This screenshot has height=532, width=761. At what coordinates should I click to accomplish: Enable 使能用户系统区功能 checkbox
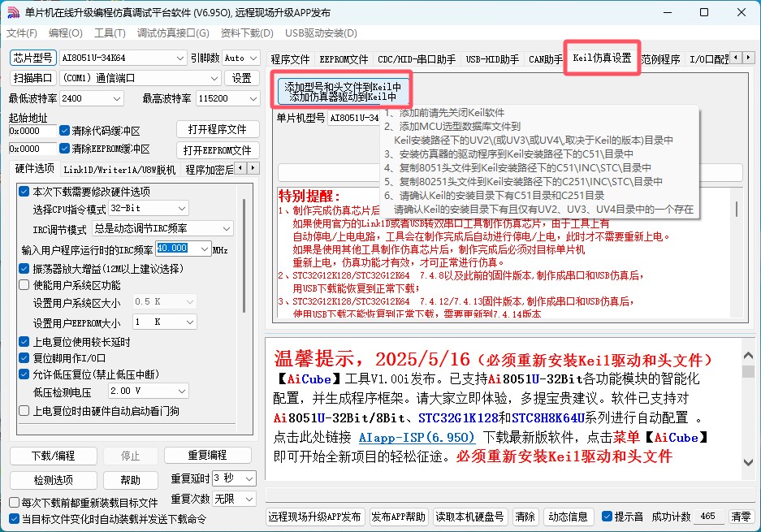click(x=24, y=285)
